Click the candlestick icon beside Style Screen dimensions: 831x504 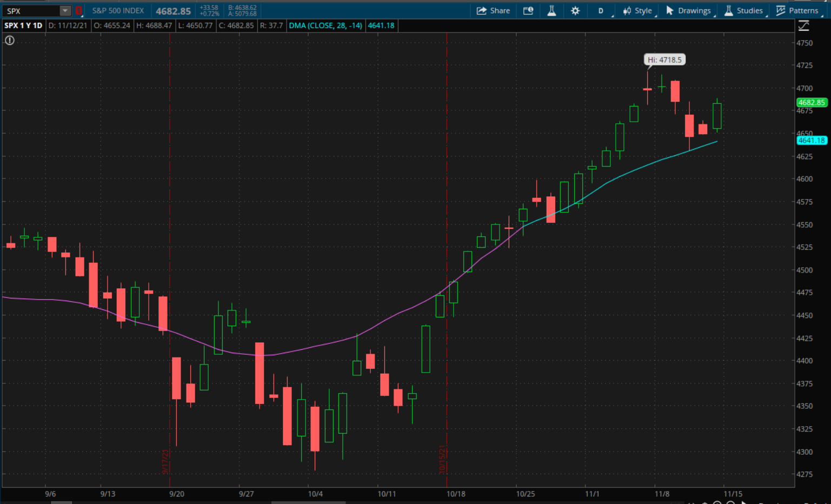tap(627, 11)
